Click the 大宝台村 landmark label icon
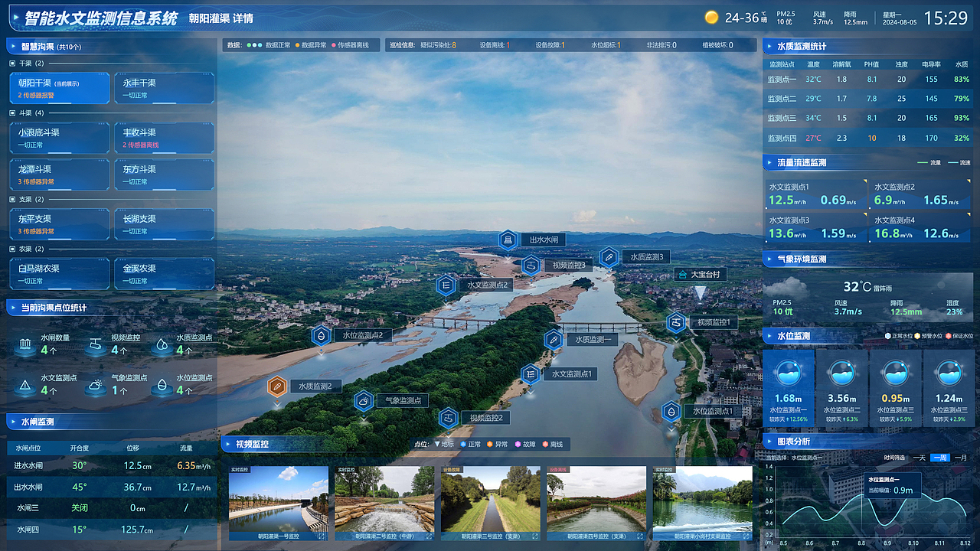The width and height of the screenshot is (980, 551). 681,274
